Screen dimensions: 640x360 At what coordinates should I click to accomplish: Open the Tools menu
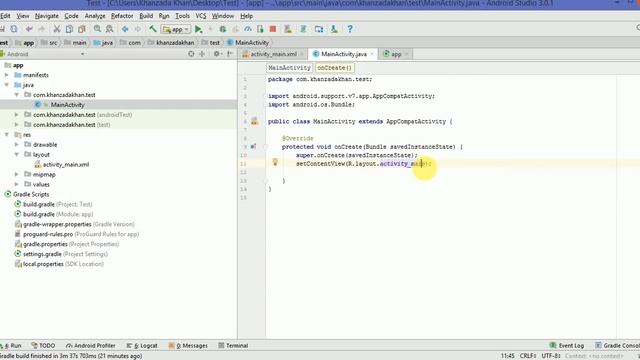[182, 16]
